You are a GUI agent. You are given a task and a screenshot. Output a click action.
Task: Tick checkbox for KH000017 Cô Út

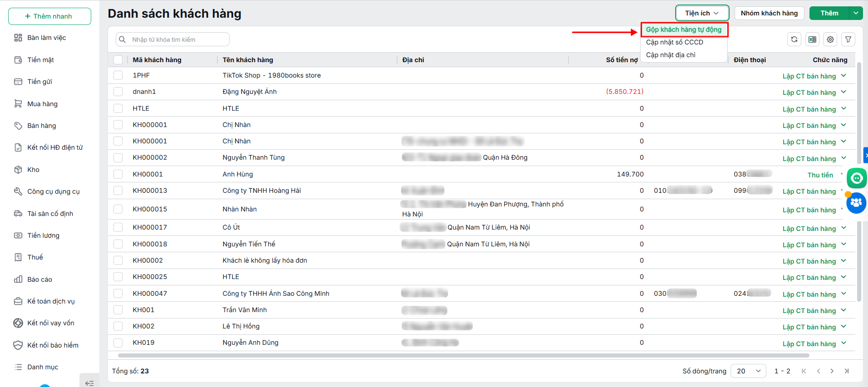[118, 227]
